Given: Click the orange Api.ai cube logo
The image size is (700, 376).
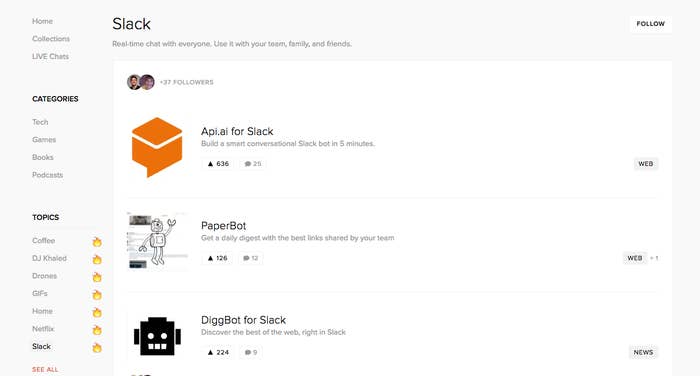Looking at the screenshot, I should click(157, 147).
